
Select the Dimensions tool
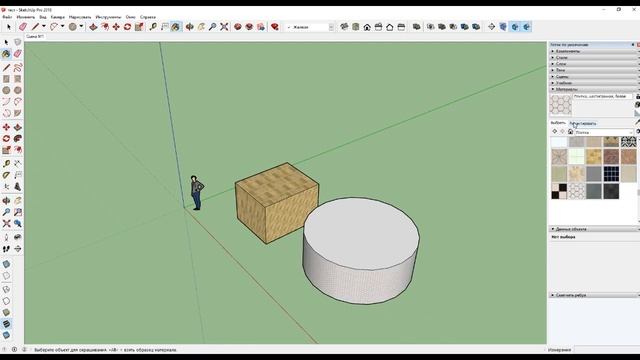(18, 164)
